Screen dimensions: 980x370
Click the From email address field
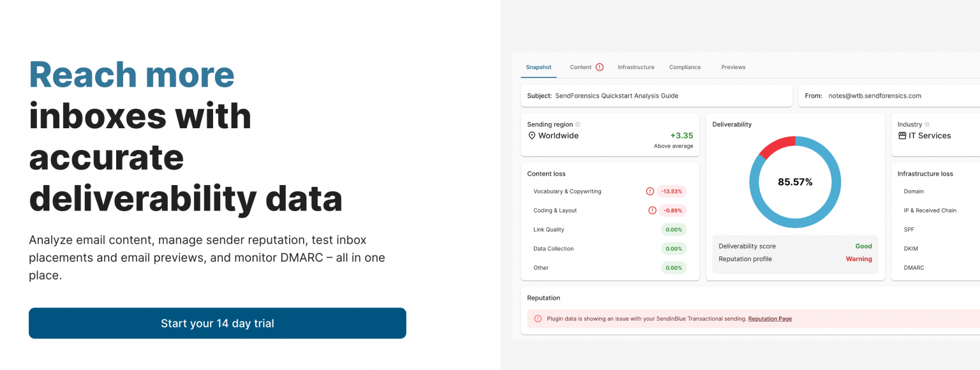[x=874, y=96]
